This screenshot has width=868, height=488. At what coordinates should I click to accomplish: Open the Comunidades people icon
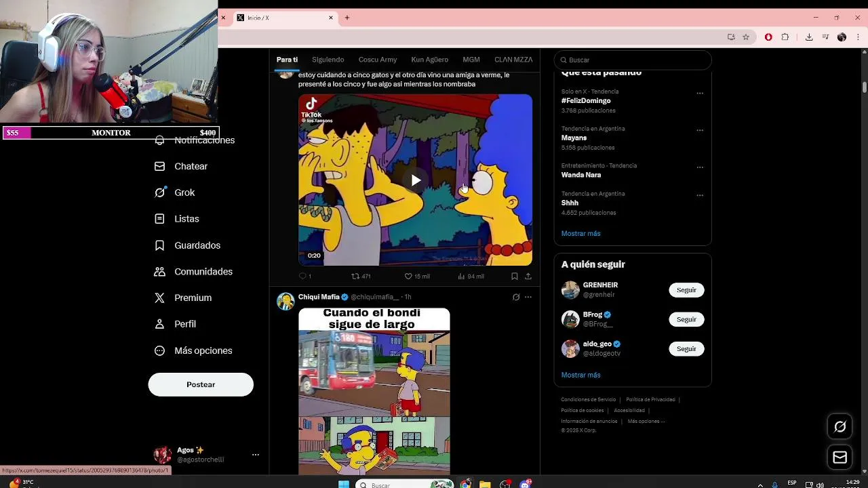point(159,272)
